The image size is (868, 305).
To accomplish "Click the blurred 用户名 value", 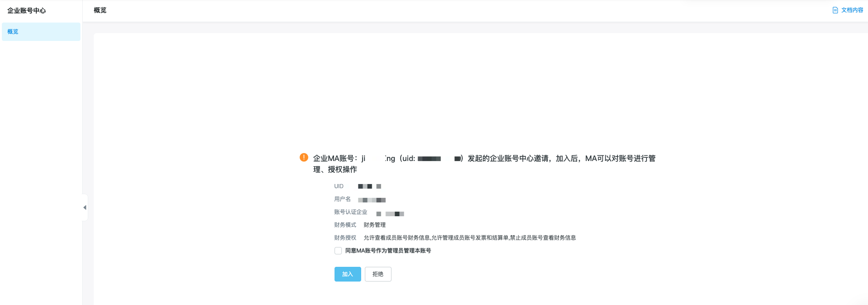I will 372,200.
